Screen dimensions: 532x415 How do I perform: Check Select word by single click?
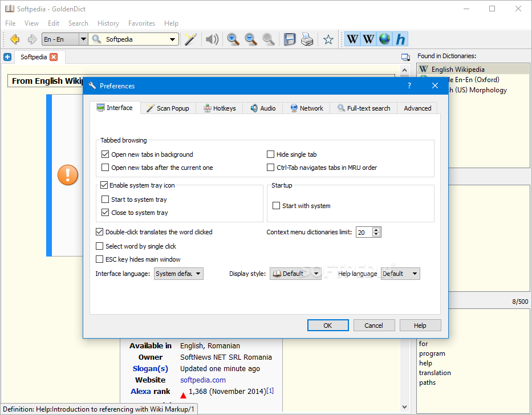coord(99,246)
